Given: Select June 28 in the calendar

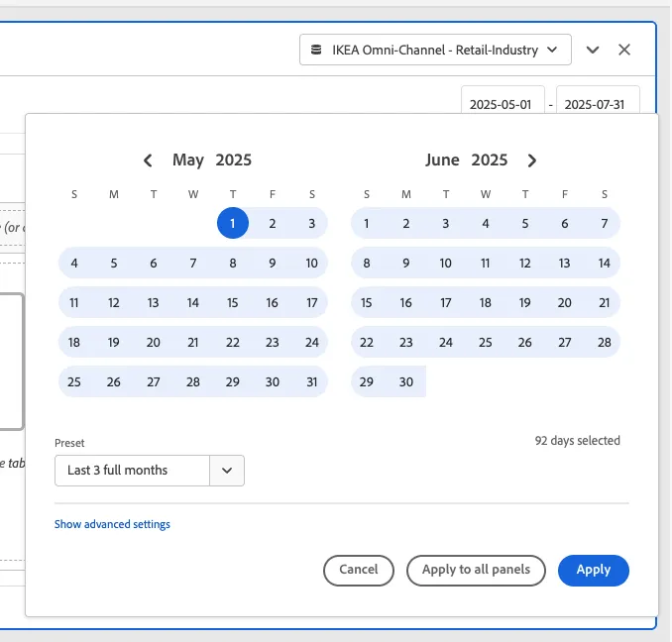Looking at the screenshot, I should click(605, 342).
